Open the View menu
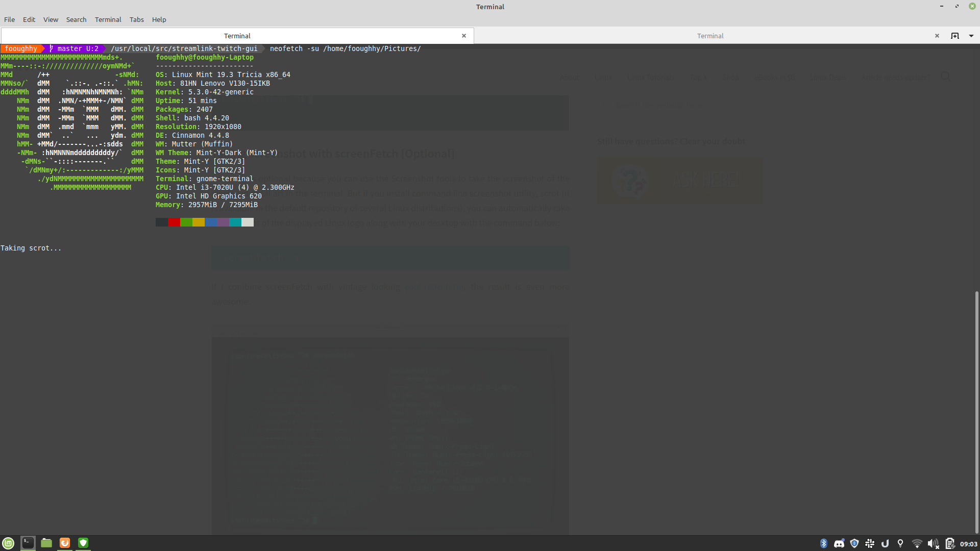 pos(51,19)
